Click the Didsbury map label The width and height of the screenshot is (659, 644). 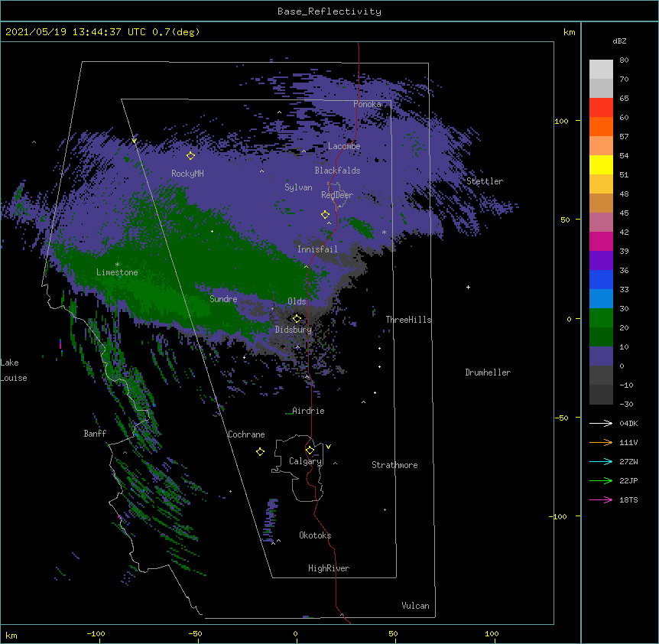294,330
